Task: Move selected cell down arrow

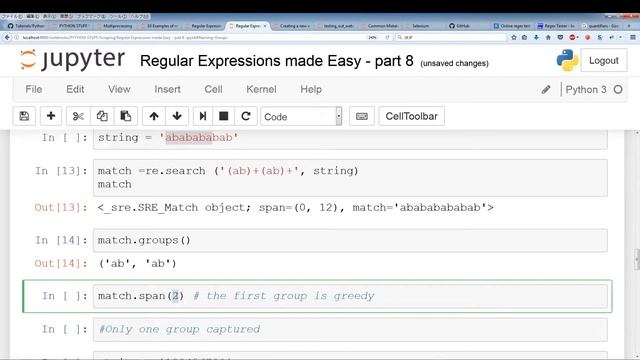Action: (x=177, y=116)
